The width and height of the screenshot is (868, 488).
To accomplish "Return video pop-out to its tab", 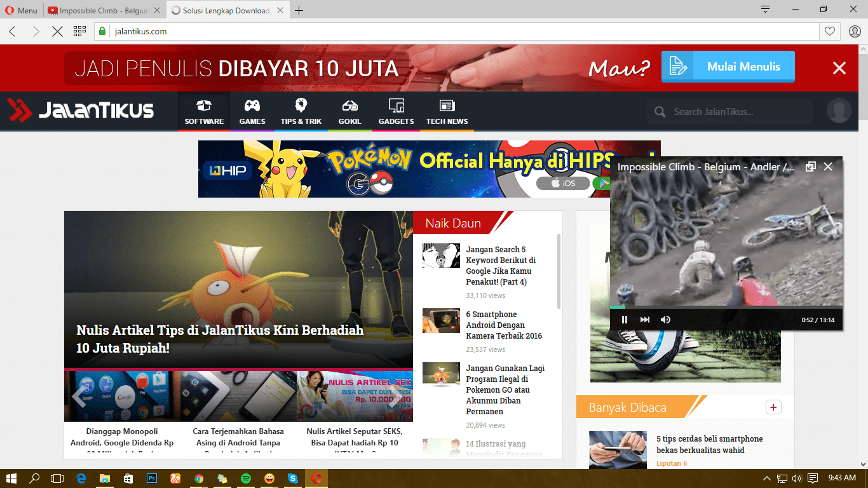I will [810, 166].
